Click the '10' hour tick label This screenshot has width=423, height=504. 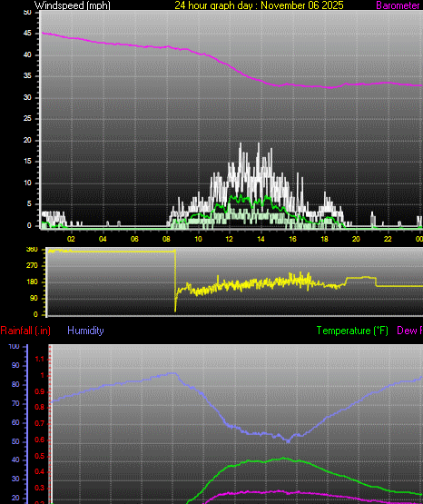198,239
